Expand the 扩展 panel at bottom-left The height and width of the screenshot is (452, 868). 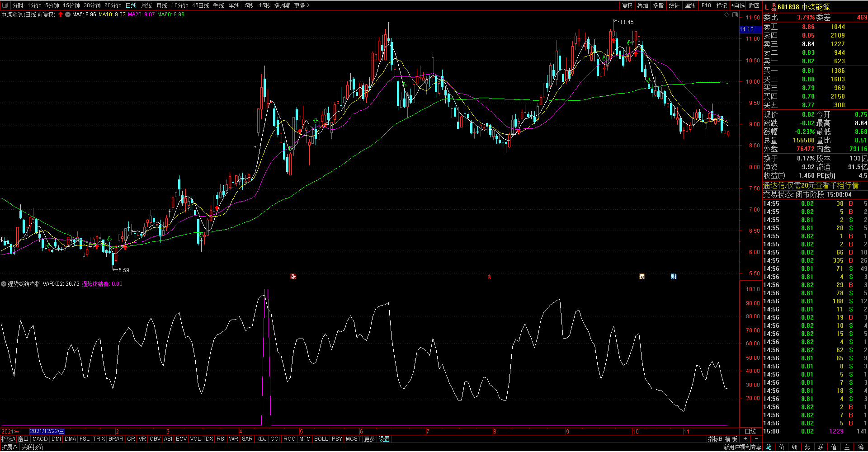pyautogui.click(x=9, y=447)
